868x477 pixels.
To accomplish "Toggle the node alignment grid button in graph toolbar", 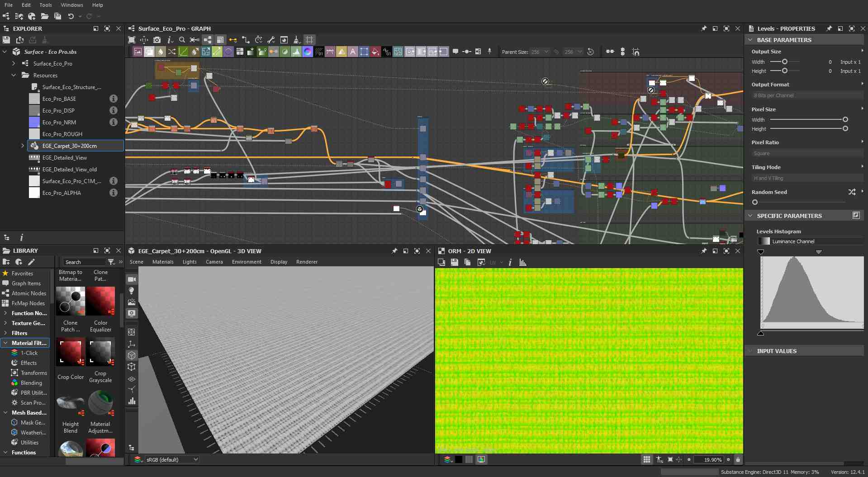I will (309, 40).
